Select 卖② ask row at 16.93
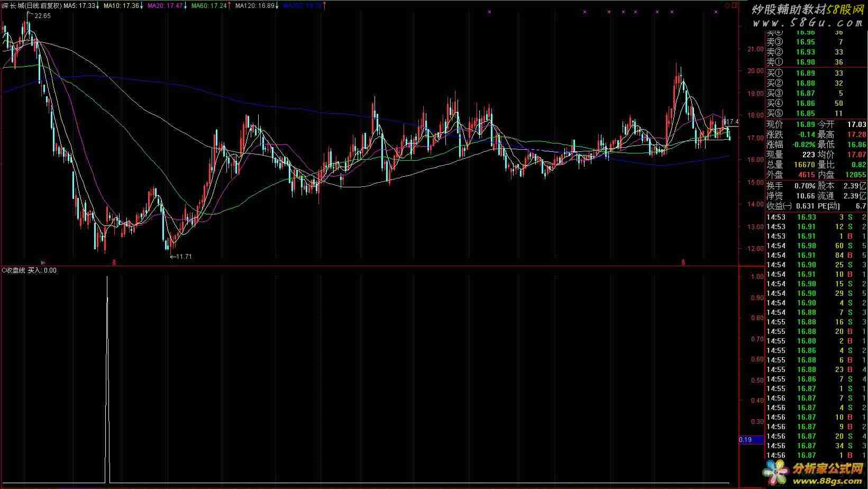The width and height of the screenshot is (868, 489). (x=817, y=52)
